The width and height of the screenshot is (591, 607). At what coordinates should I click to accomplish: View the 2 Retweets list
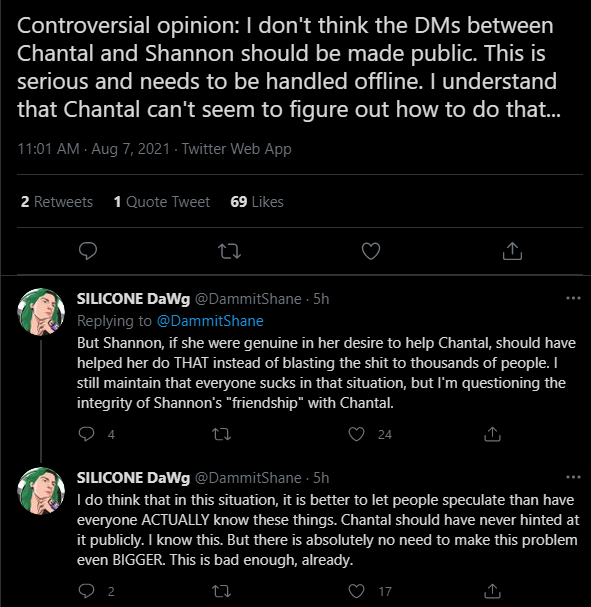tap(57, 202)
